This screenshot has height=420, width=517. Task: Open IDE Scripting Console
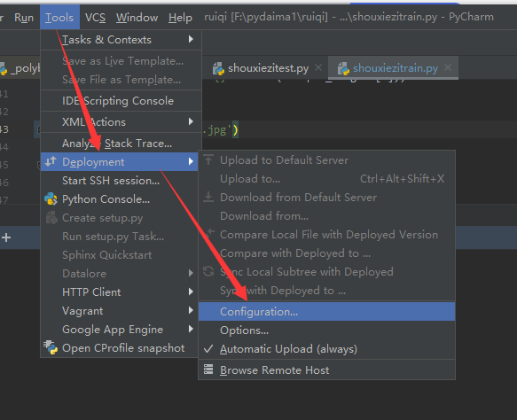coord(121,101)
